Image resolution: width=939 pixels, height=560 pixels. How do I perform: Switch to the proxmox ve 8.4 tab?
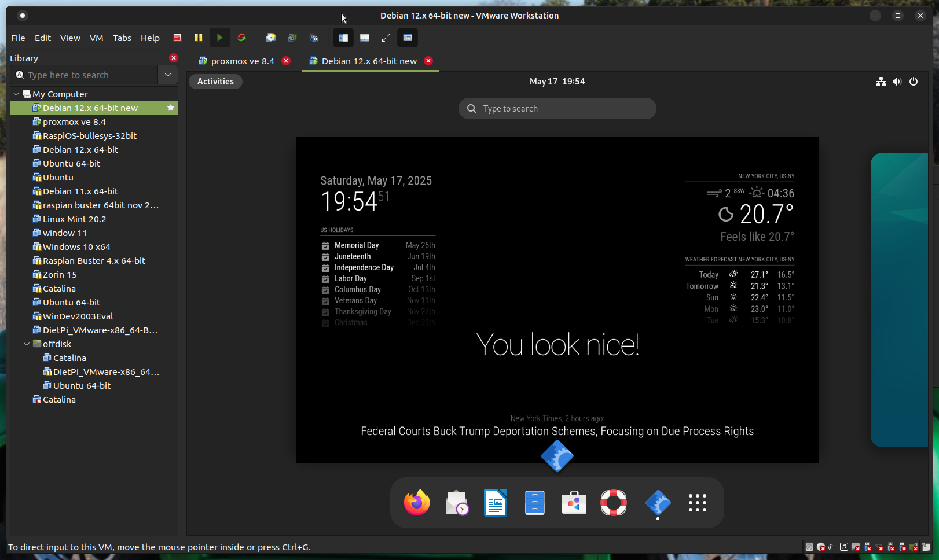click(x=242, y=61)
